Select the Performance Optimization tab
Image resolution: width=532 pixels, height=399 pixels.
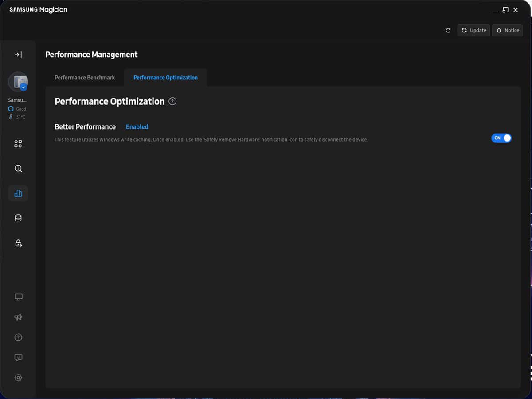165,78
